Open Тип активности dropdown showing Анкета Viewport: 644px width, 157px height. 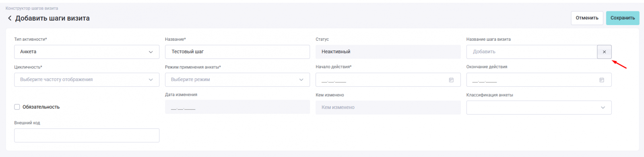pyautogui.click(x=87, y=52)
